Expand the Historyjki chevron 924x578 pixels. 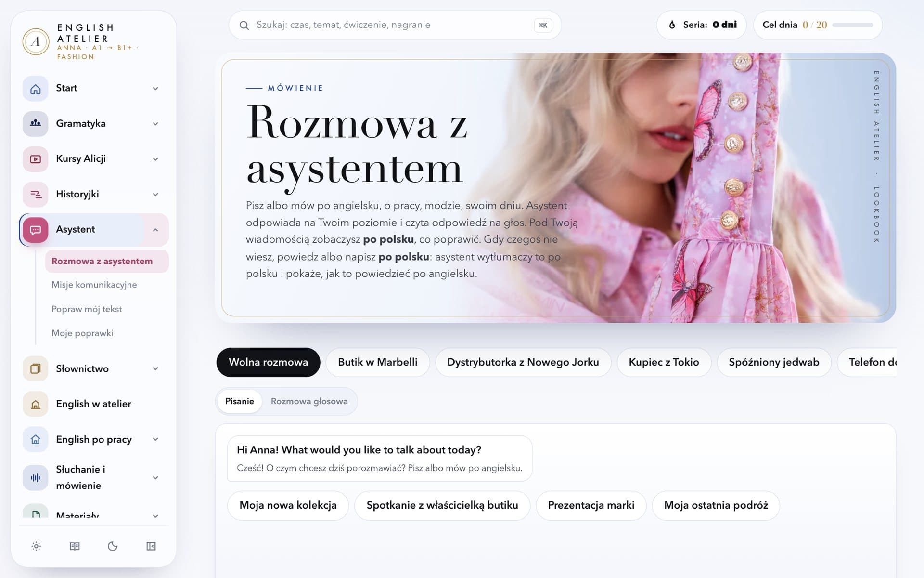pos(155,195)
